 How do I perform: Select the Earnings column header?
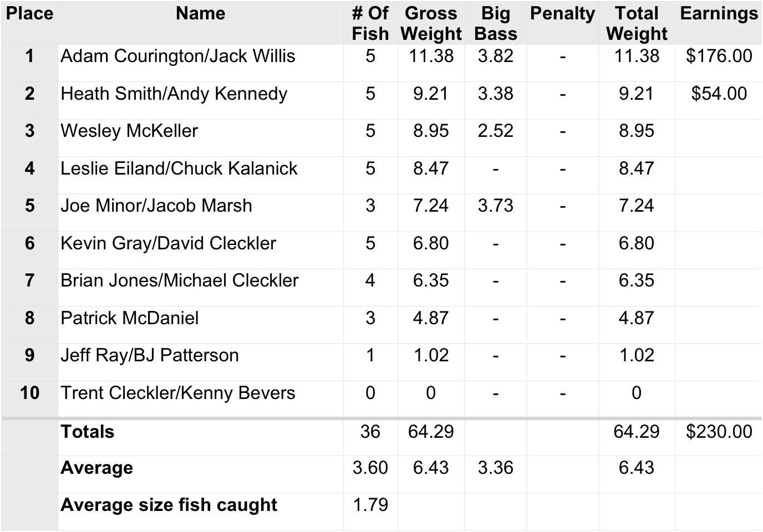click(x=719, y=14)
